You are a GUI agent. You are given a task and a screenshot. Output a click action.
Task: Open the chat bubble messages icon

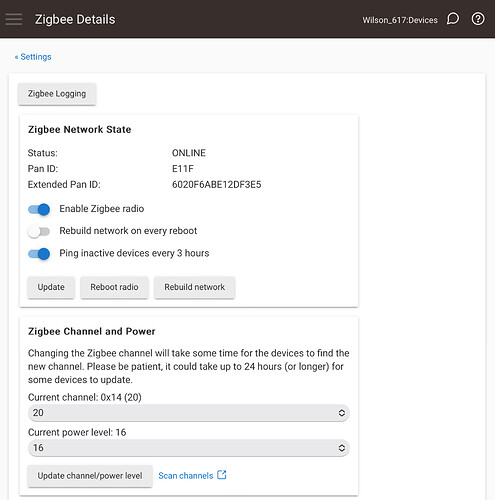[453, 19]
